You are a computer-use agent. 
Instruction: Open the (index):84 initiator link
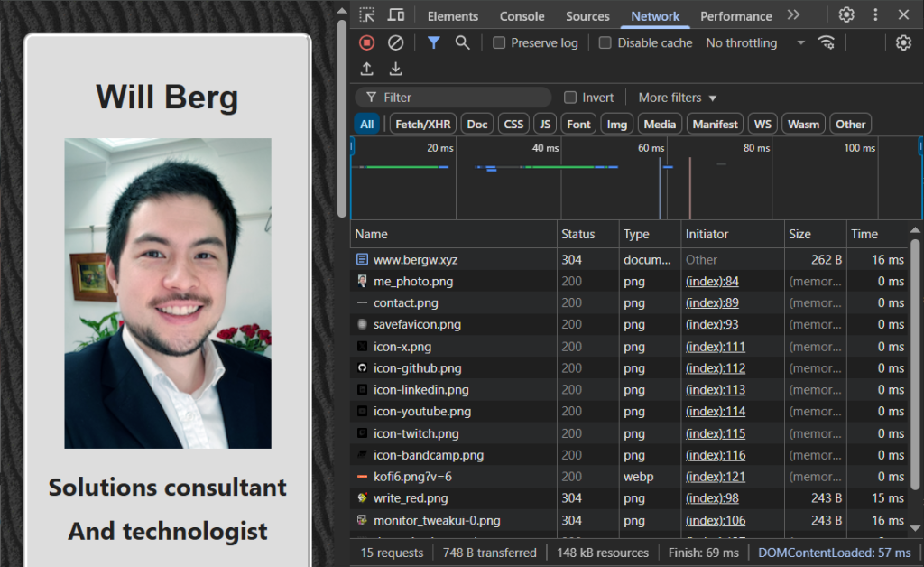coord(712,282)
